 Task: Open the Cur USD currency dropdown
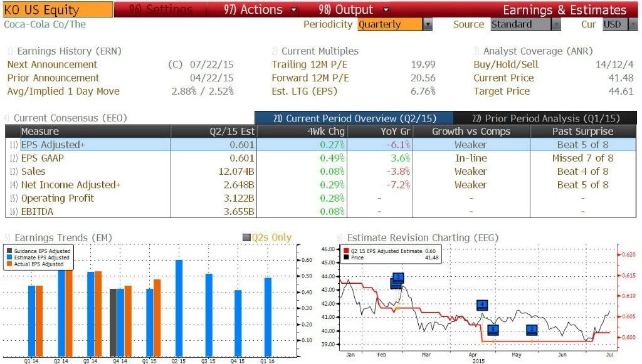click(620, 24)
